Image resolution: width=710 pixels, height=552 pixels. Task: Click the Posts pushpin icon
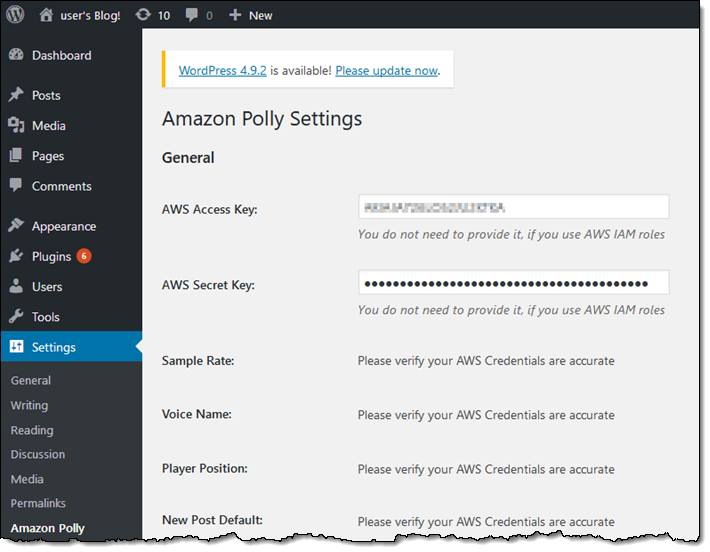click(16, 96)
